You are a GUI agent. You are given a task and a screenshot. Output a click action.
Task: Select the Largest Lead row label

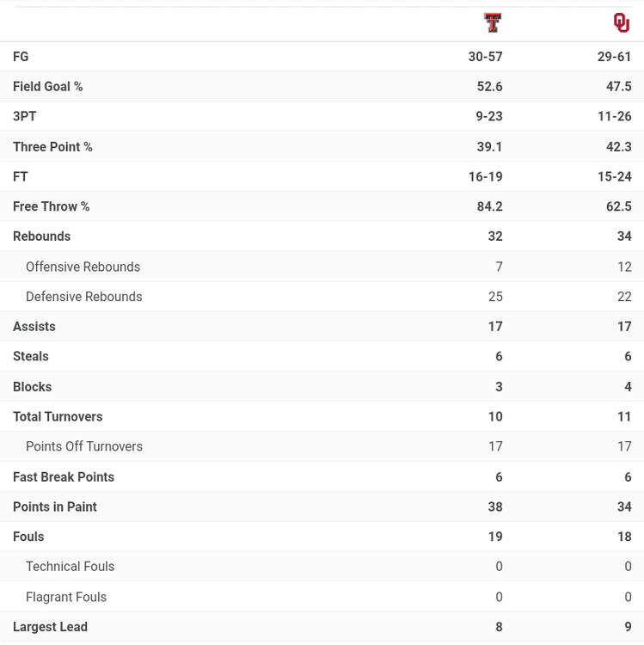pyautogui.click(x=50, y=627)
